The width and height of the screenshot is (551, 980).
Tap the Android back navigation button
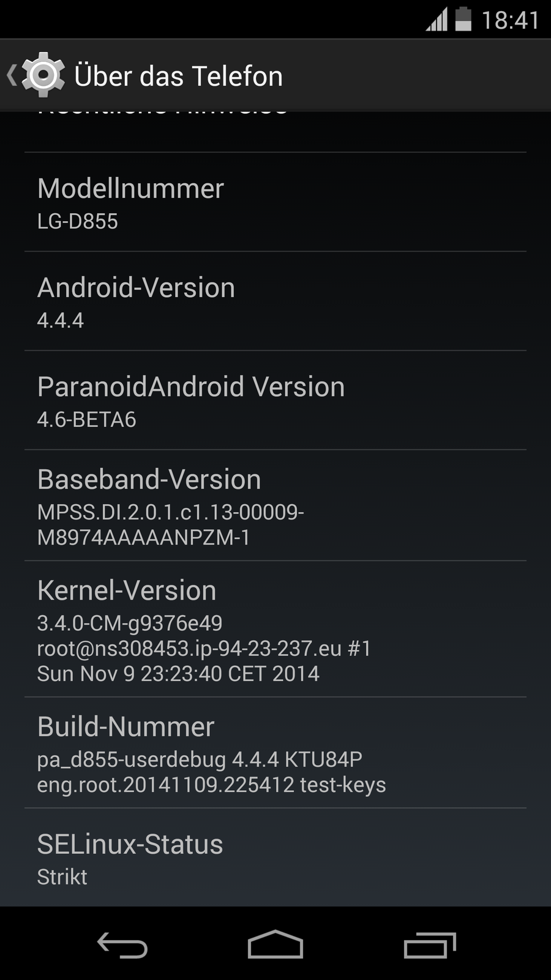pyautogui.click(x=122, y=944)
